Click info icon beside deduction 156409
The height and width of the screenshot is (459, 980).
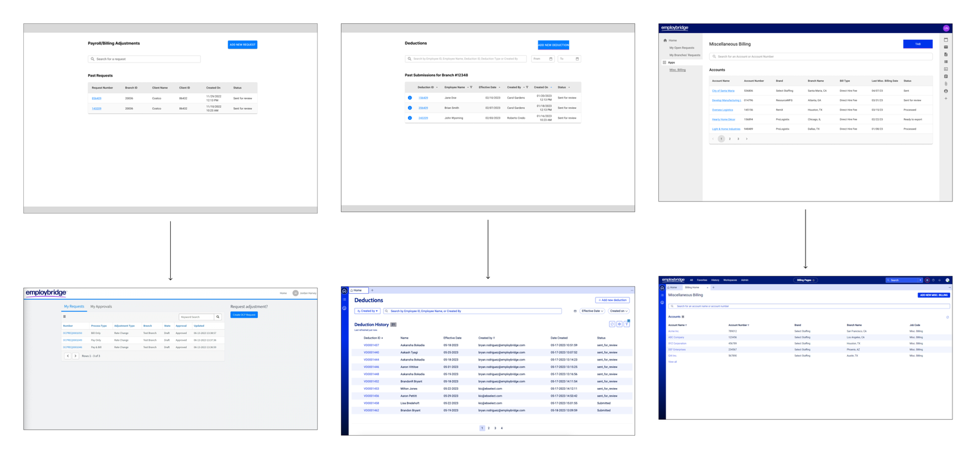[x=410, y=98]
